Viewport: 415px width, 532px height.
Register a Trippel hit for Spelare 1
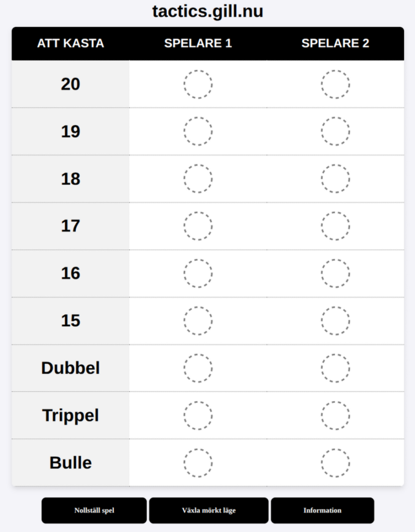click(x=198, y=415)
